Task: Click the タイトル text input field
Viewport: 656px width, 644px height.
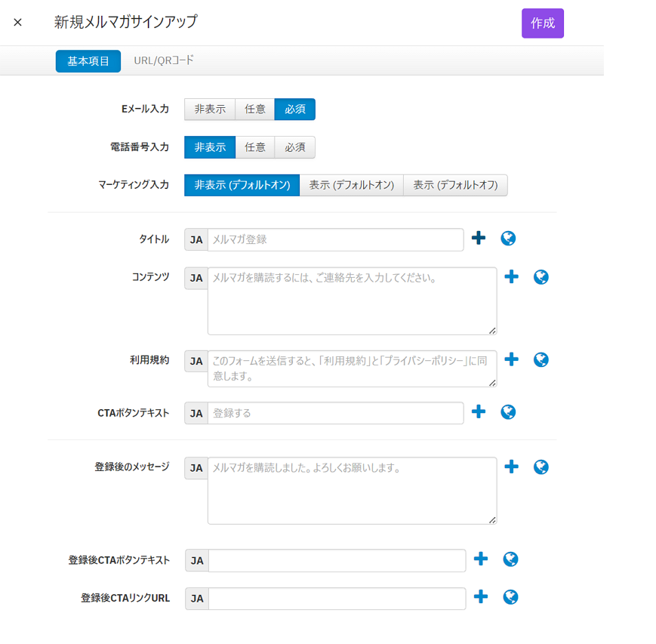Action: (335, 239)
